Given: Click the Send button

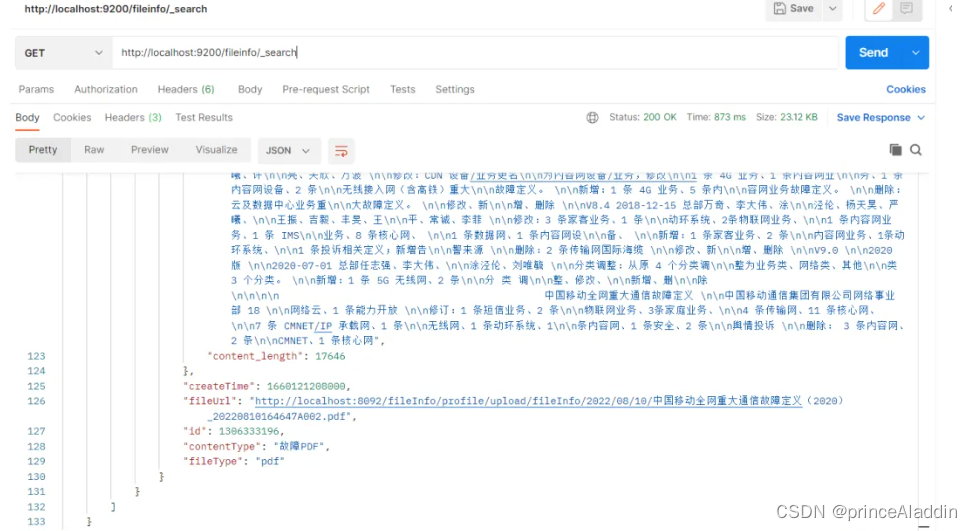Looking at the screenshot, I should click(x=873, y=53).
